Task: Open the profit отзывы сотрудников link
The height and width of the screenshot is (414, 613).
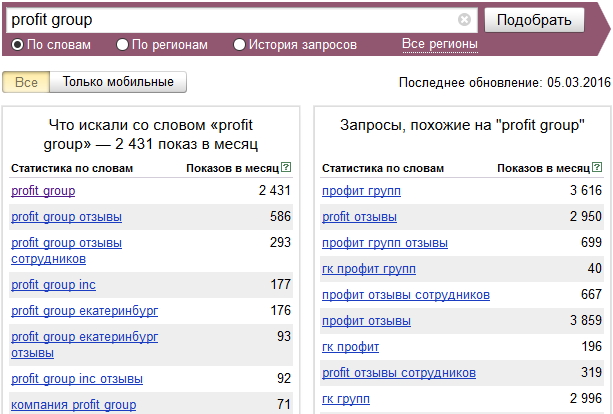Action: [x=399, y=373]
